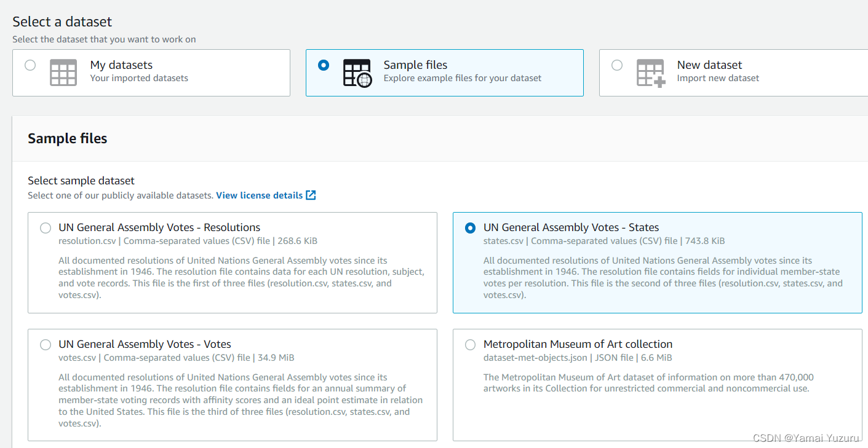The height and width of the screenshot is (448, 868).
Task: Choose Metropolitan Museum of Art collection radio
Action: click(x=471, y=345)
